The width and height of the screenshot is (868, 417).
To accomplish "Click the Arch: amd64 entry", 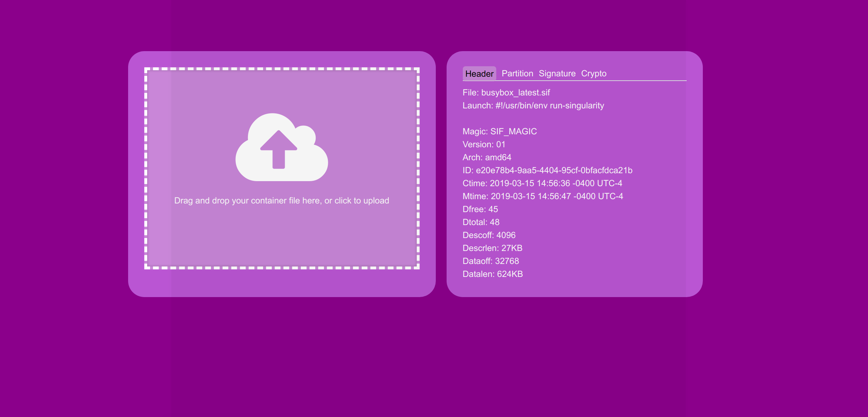I will 487,157.
